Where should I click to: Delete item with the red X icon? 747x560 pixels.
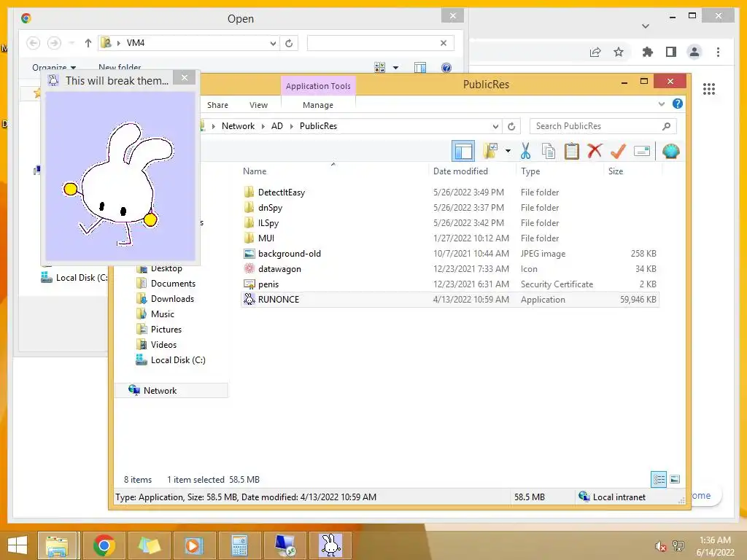point(595,151)
